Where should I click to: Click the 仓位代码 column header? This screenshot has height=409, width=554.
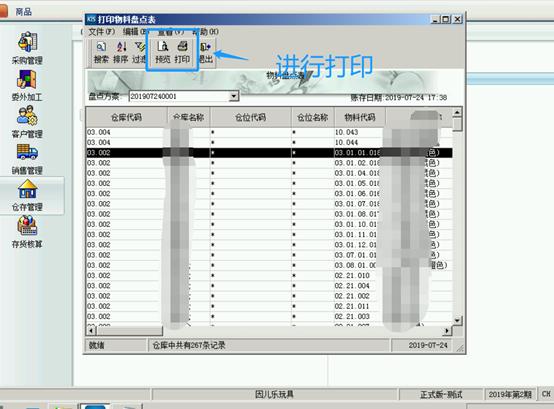251,117
